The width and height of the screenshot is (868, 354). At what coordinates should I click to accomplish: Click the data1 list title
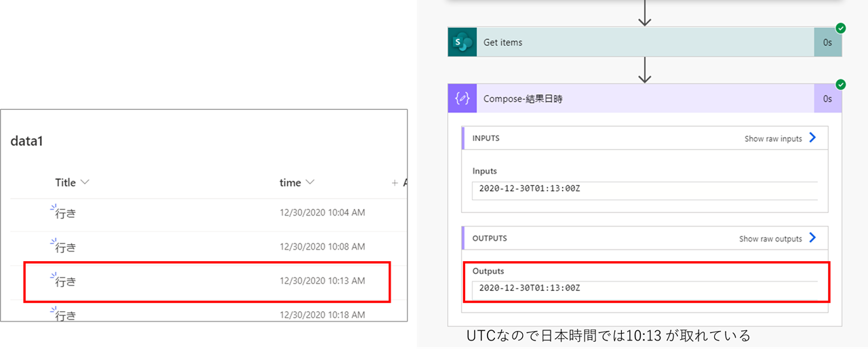point(28,141)
